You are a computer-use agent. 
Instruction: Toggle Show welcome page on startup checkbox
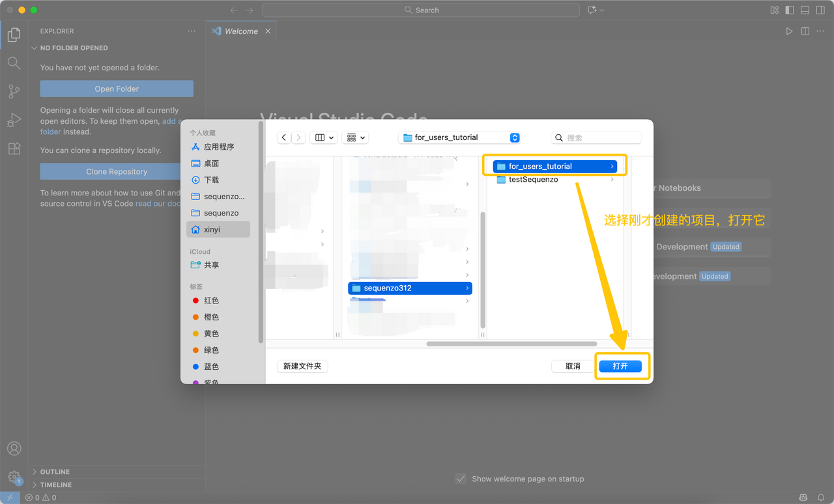click(461, 479)
